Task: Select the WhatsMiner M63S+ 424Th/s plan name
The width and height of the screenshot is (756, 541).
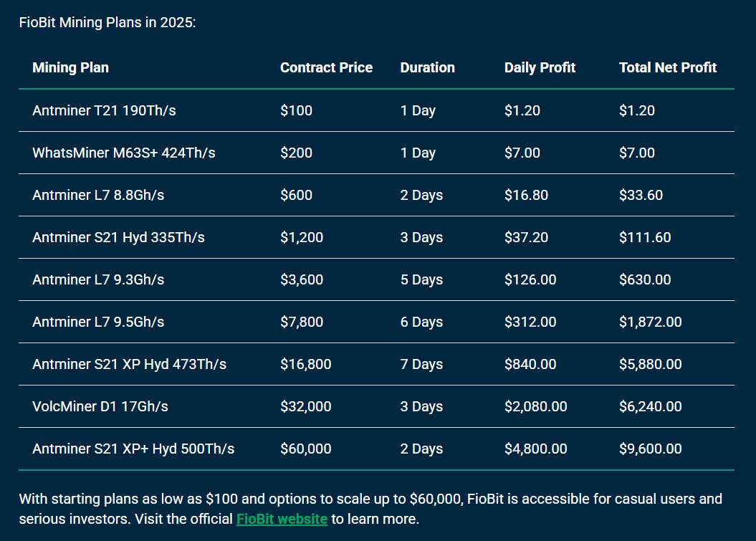Action: pyautogui.click(x=123, y=153)
